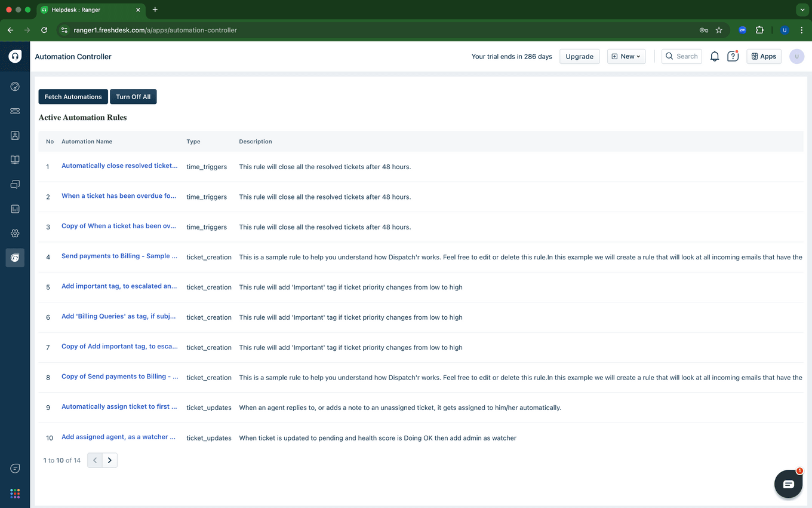Go back using browser back arrow
This screenshot has height=508, width=812.
pos(10,30)
